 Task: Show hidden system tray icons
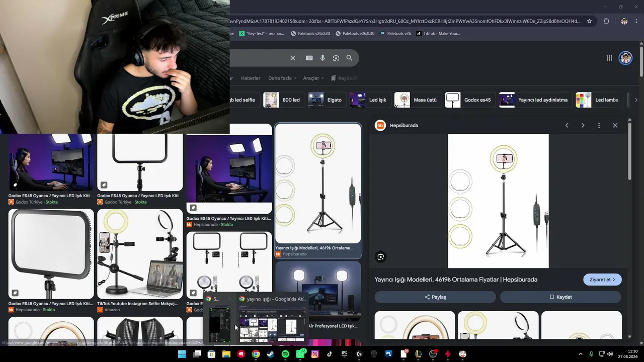(580, 354)
